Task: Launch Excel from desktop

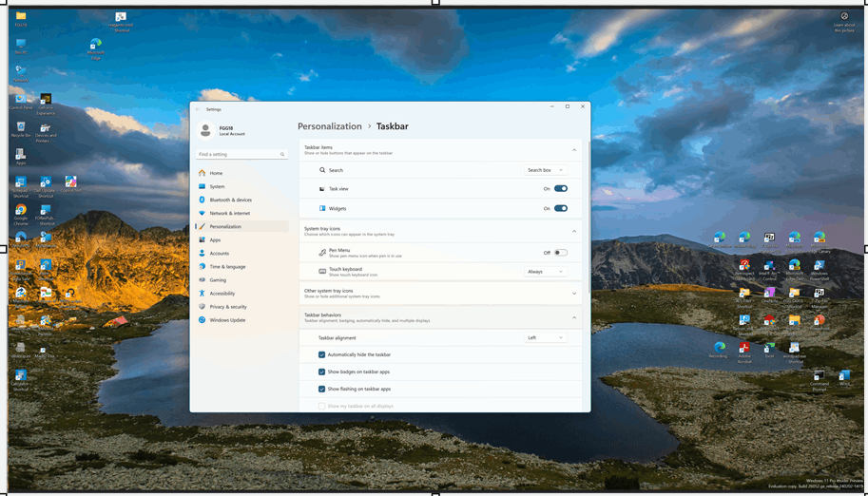Action: (769, 350)
